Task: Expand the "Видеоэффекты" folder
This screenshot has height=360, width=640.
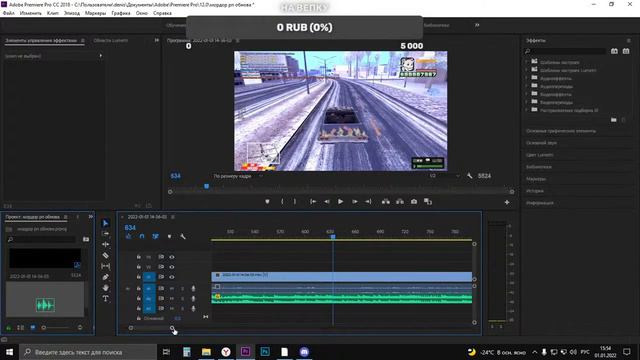Action: pos(527,94)
